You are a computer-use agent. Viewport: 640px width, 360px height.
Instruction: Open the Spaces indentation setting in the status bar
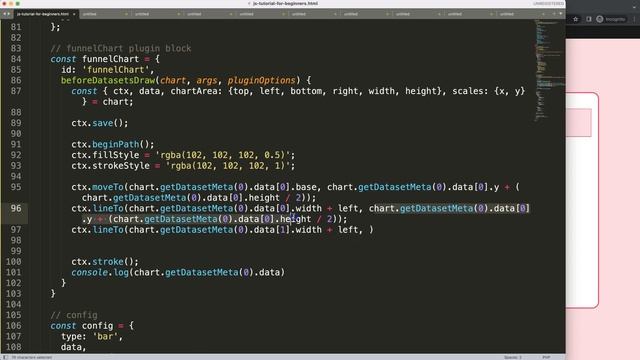point(513,357)
